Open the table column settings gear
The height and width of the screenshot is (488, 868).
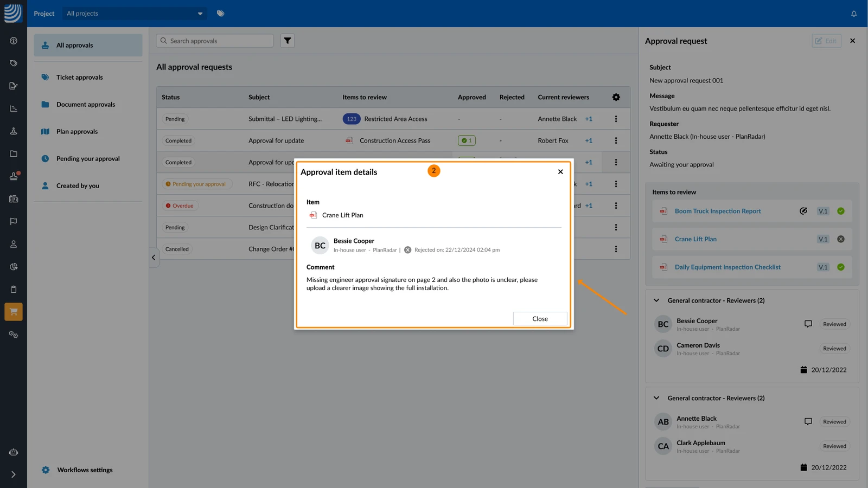(616, 97)
